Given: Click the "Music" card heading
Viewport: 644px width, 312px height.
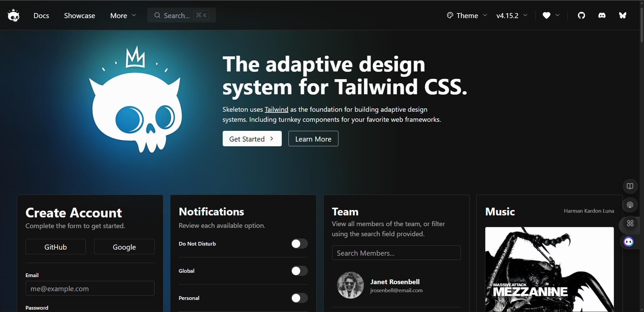Looking at the screenshot, I should pyautogui.click(x=500, y=212).
